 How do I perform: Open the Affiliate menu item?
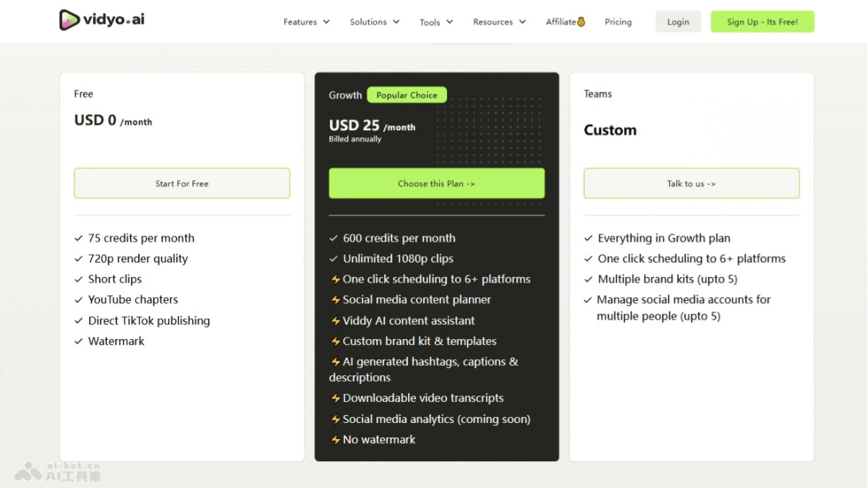[561, 22]
